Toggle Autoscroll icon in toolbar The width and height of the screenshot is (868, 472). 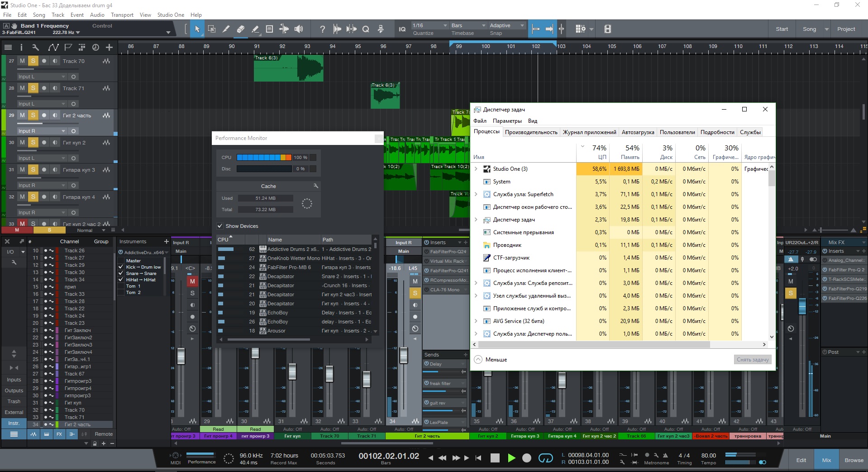pos(549,29)
